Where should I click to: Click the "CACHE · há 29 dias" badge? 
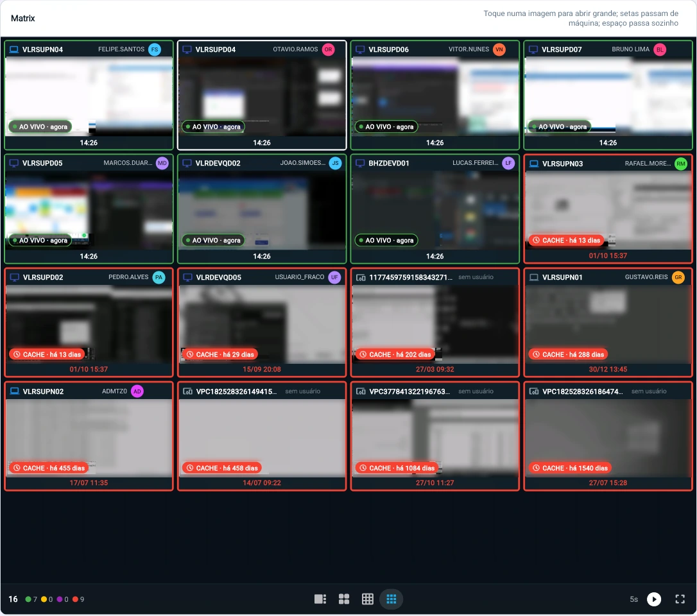pos(221,355)
